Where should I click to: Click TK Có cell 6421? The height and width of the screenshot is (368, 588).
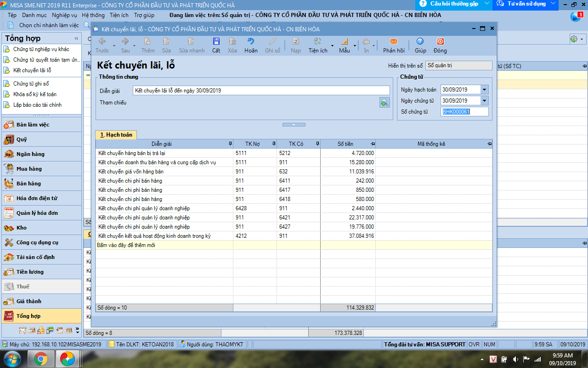(299, 218)
